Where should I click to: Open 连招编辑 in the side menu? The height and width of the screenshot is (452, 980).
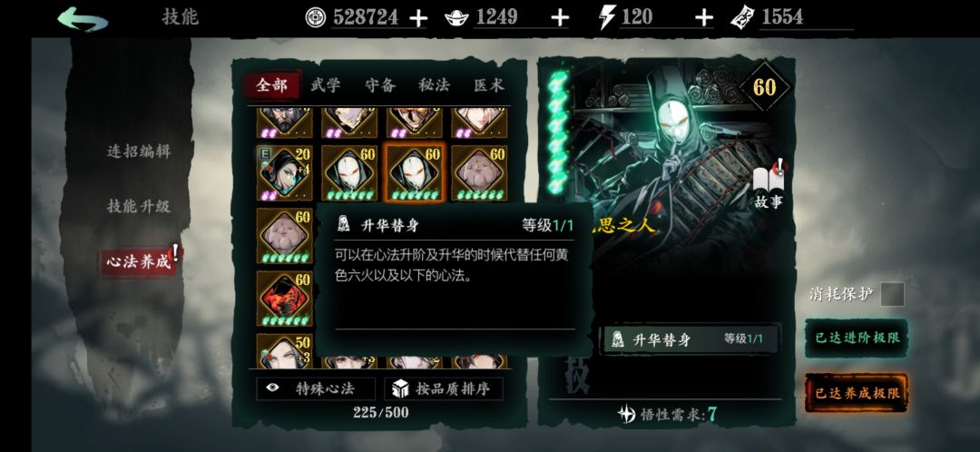[139, 152]
